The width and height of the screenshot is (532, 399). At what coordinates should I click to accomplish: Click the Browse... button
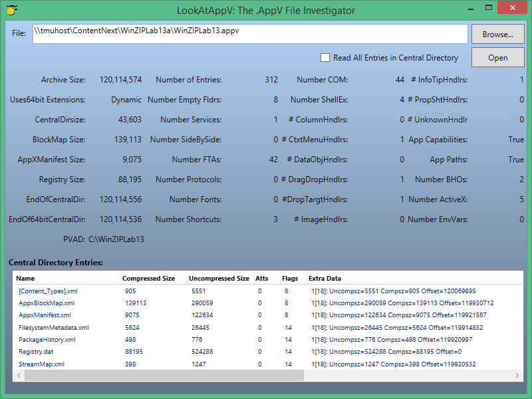click(497, 34)
